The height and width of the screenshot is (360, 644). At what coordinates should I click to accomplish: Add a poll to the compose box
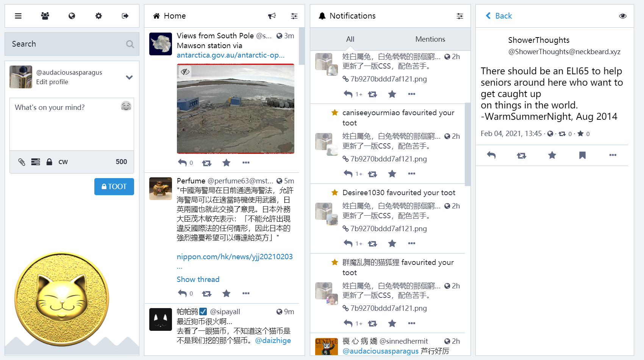[36, 162]
